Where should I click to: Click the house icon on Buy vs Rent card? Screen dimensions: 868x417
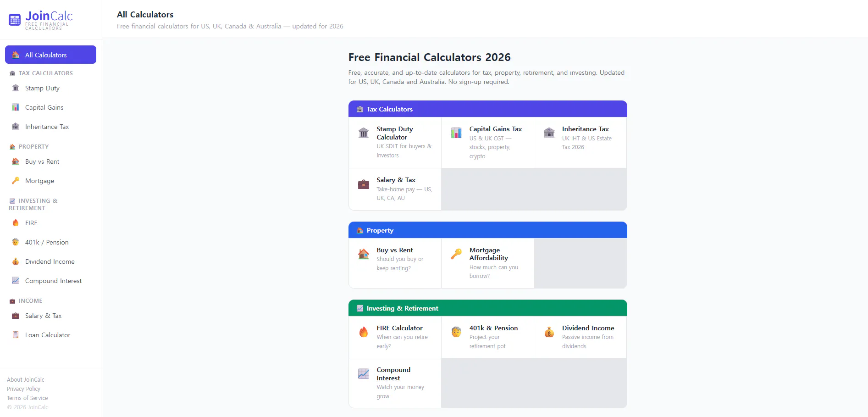[x=364, y=254]
